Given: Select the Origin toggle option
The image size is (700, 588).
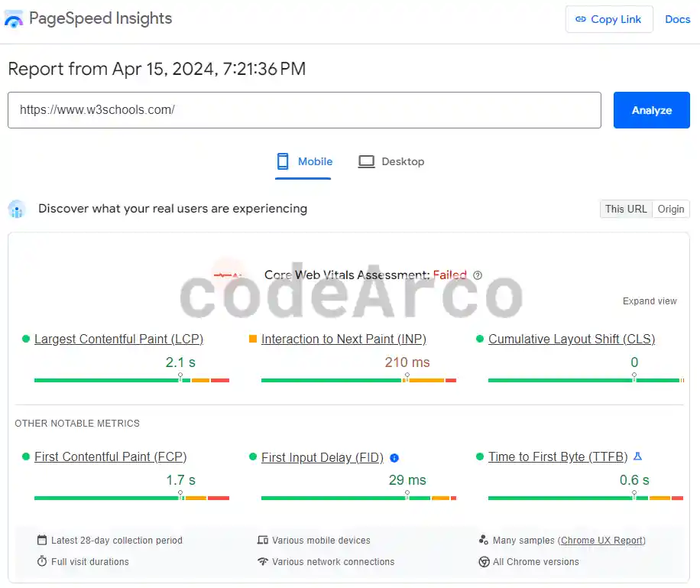Looking at the screenshot, I should click(670, 209).
